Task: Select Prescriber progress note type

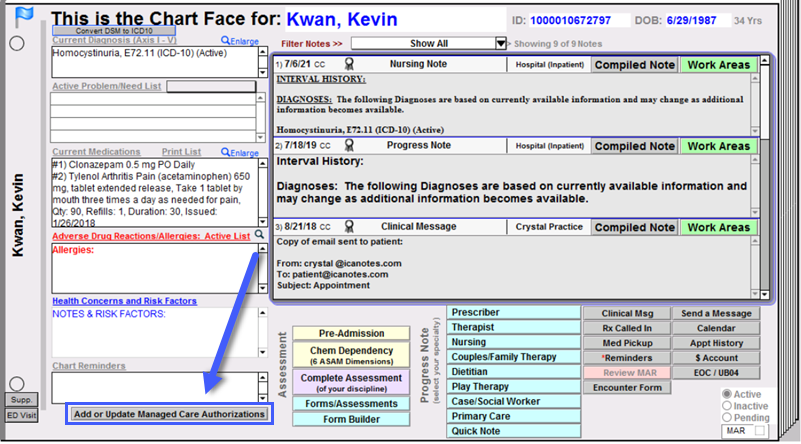Action: pyautogui.click(x=510, y=313)
